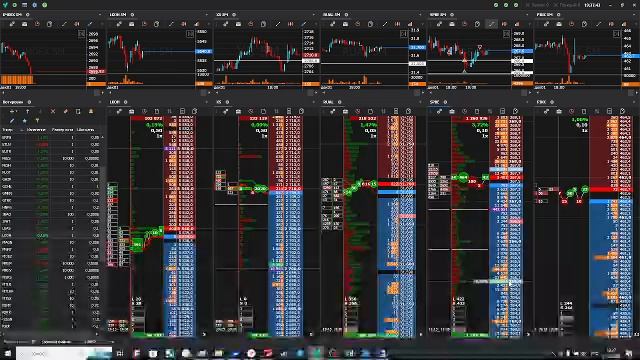Image resolution: width=640 pixels, height=360 pixels.
Task: Click the briefcase icon in LKOH order book toolbar
Action: pyautogui.click(x=131, y=111)
